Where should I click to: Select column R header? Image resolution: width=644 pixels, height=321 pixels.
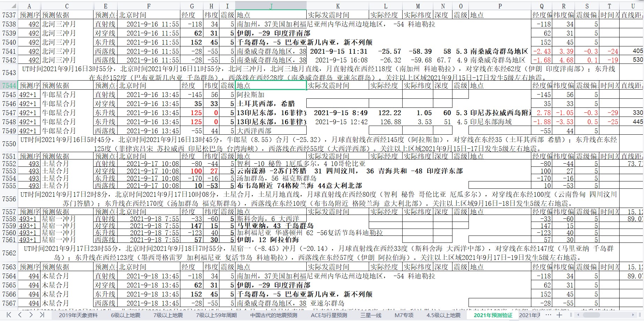[x=564, y=6]
